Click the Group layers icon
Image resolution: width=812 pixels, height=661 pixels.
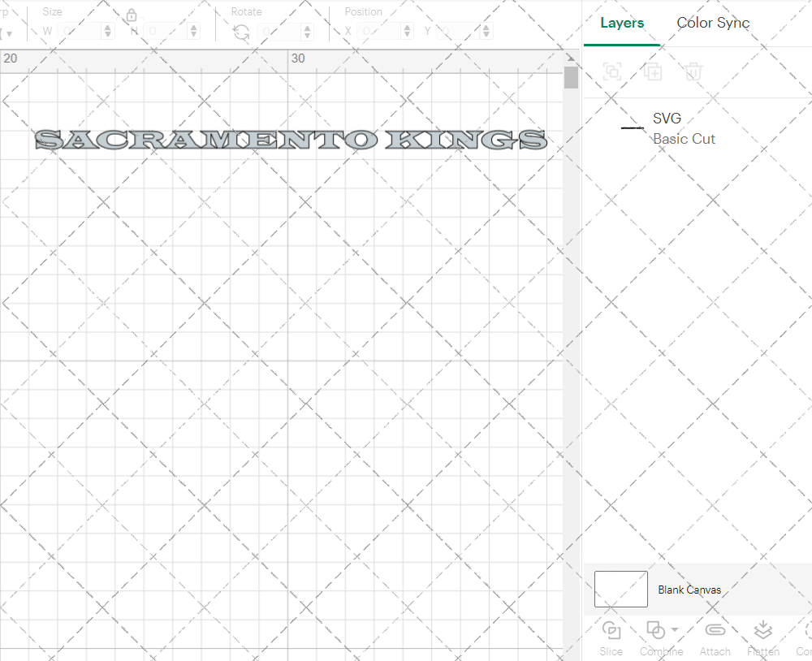(x=612, y=71)
